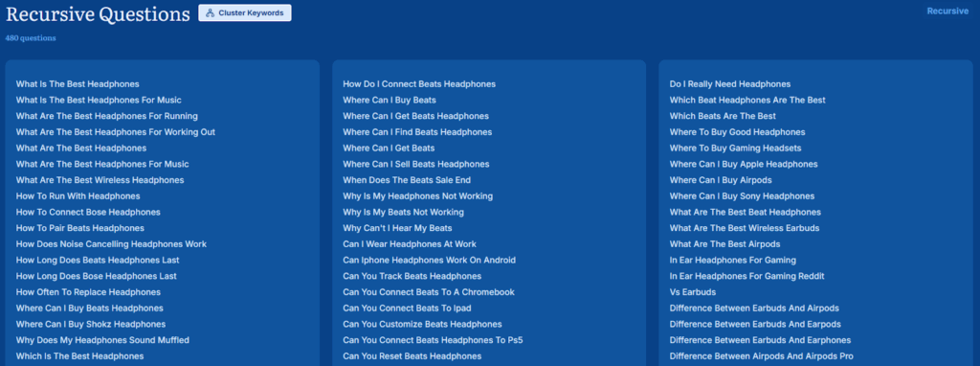Click the cluster icon in Cluster Keywords button
This screenshot has height=366, width=980.
(x=210, y=12)
